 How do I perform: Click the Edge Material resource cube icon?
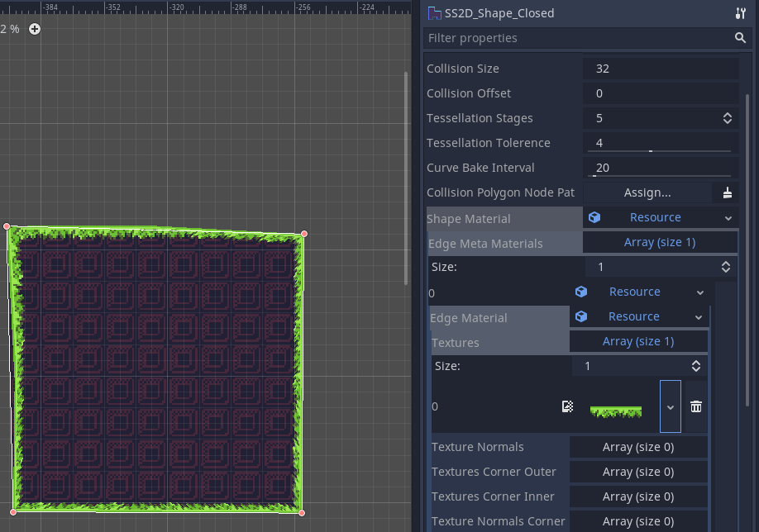coord(581,316)
